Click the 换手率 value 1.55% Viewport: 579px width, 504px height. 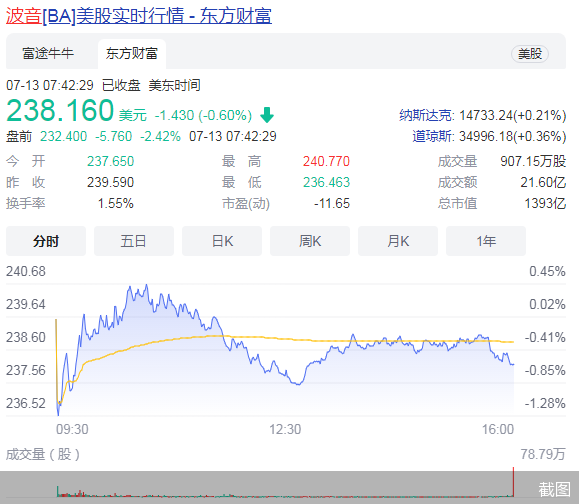[x=116, y=203]
